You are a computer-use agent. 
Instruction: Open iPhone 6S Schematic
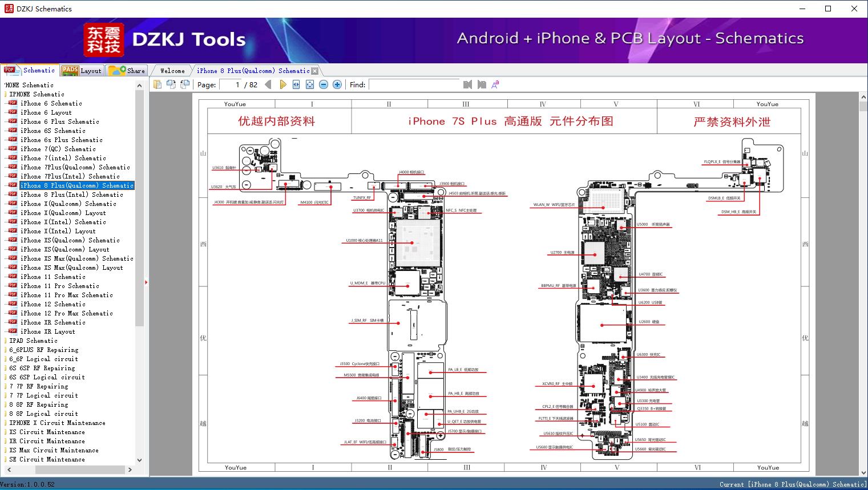[x=53, y=131]
